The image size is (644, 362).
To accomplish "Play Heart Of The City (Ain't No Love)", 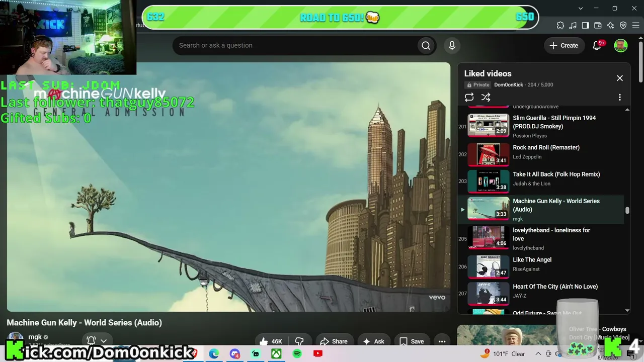I will (x=555, y=287).
